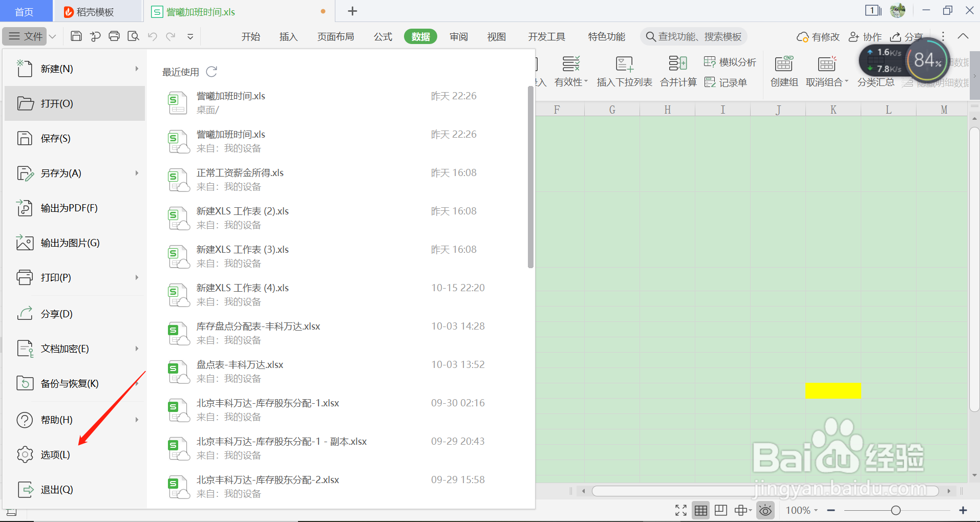Screen dimensions: 980x522
Task: Select normal grid view in status bar
Action: point(701,510)
